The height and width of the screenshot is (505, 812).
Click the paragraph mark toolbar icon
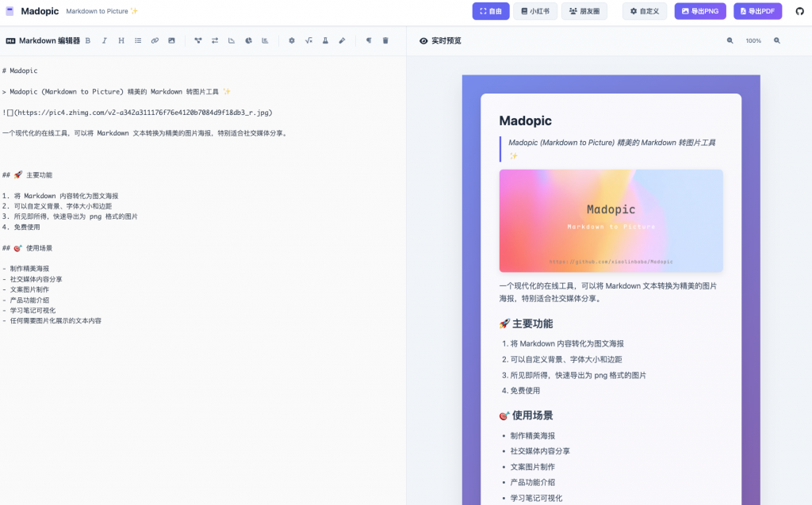[x=369, y=40]
